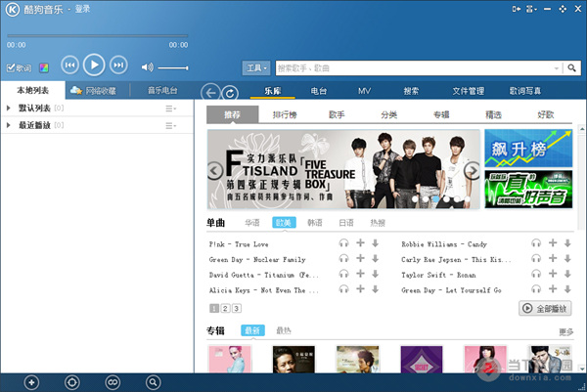587x392 pixels.
Task: Select the 排行榜 sub-tab
Action: [x=285, y=114]
